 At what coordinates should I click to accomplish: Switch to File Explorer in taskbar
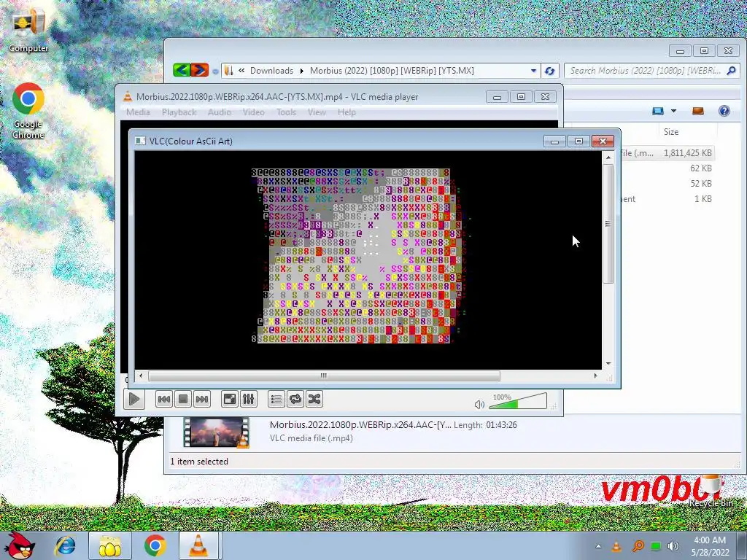coord(109,545)
